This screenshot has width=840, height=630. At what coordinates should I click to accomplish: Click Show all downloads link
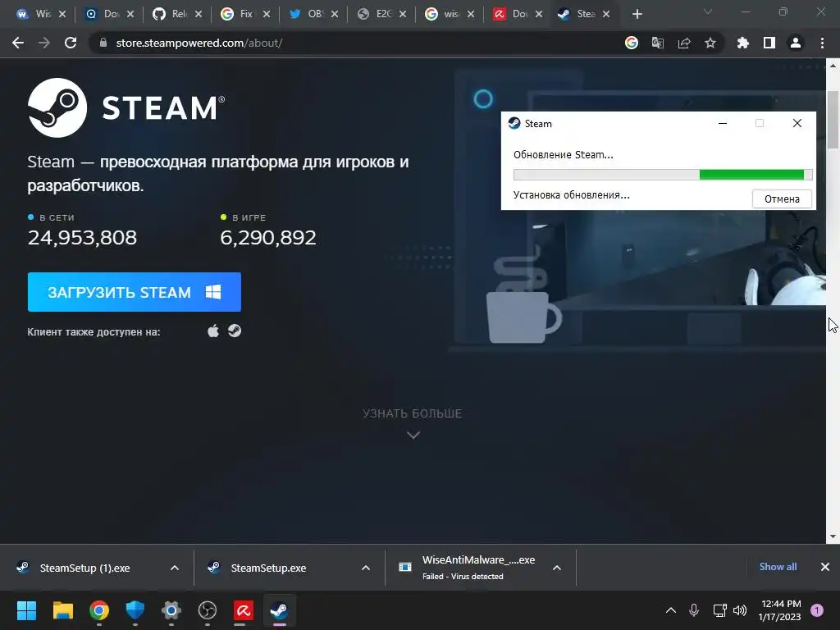(x=778, y=567)
